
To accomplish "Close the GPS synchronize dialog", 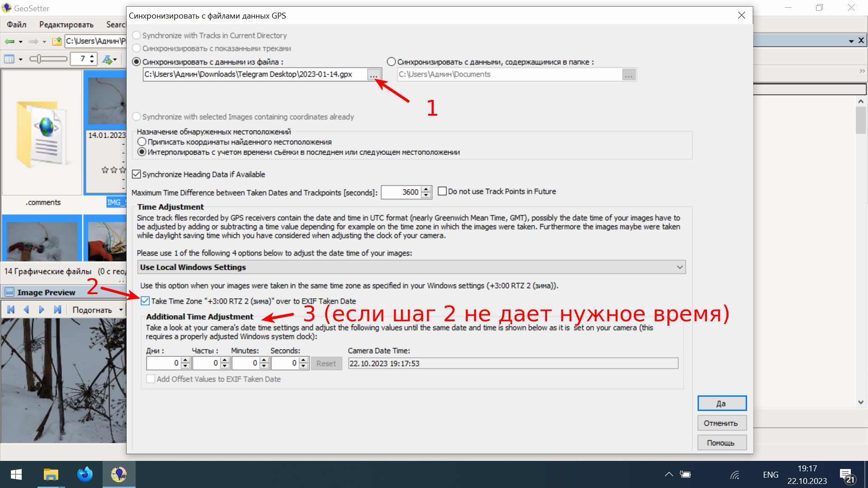I will click(x=741, y=15).
